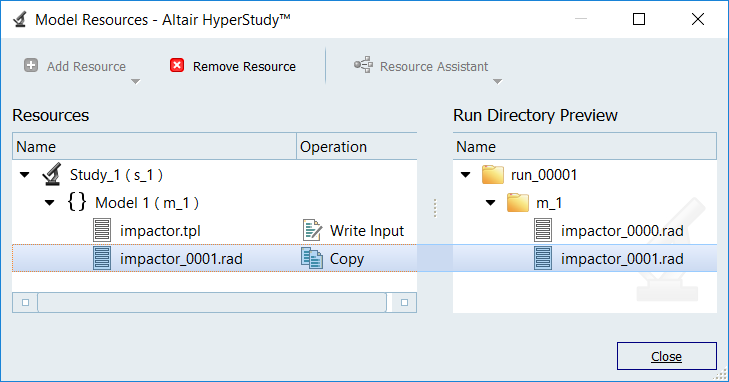This screenshot has width=729, height=382.
Task: Click the Resource Assistant icon
Action: pos(363,65)
